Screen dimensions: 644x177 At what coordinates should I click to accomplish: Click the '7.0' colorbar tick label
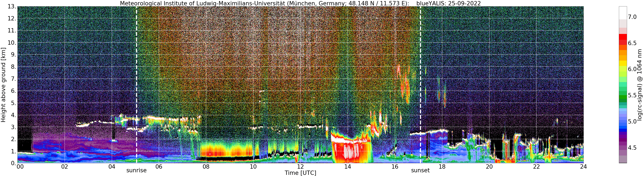632,17
